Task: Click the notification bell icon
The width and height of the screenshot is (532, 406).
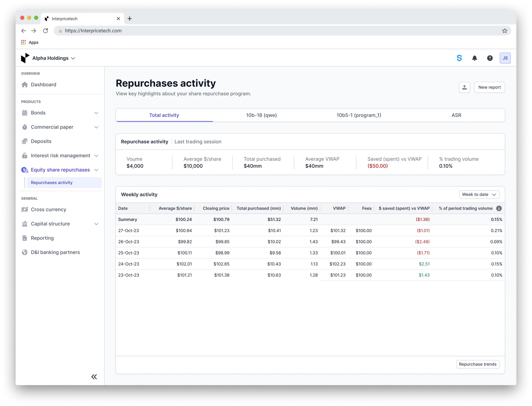Action: click(474, 58)
